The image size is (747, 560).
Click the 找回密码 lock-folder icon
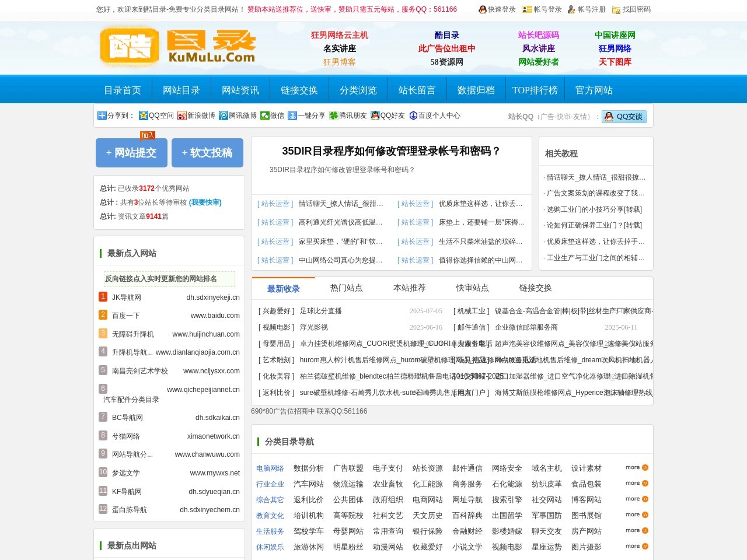point(616,10)
